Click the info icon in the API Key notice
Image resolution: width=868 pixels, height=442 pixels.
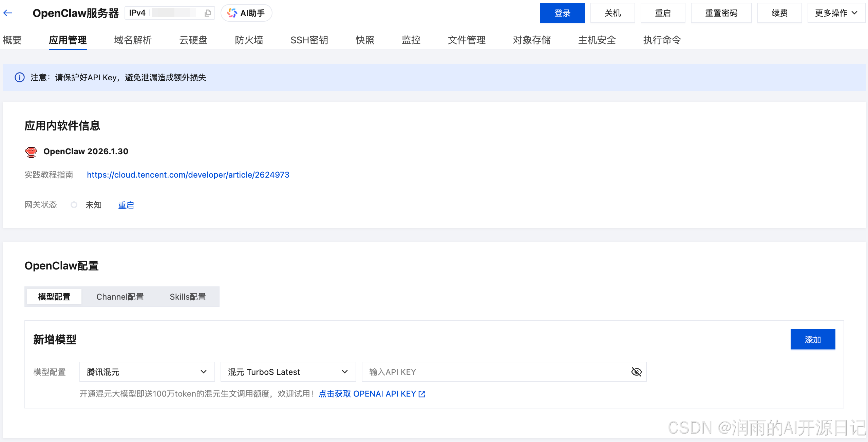(x=20, y=77)
